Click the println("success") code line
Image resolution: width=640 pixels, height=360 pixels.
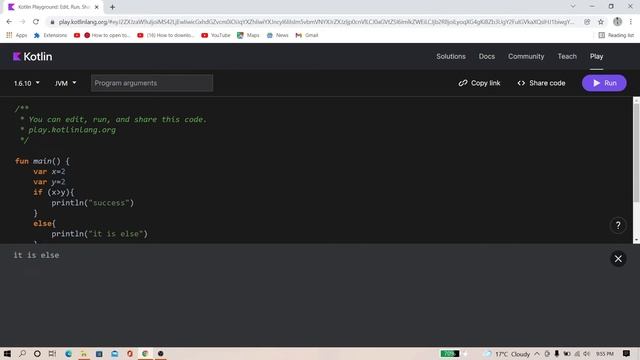(93, 203)
